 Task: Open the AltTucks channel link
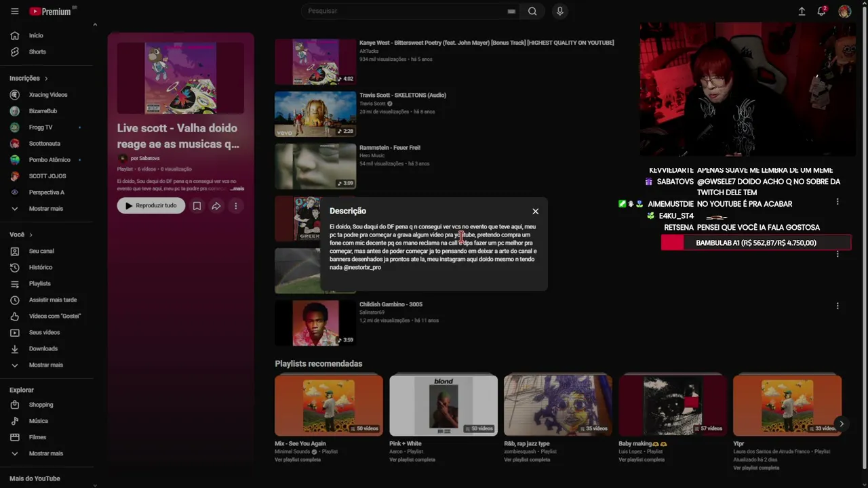[369, 51]
